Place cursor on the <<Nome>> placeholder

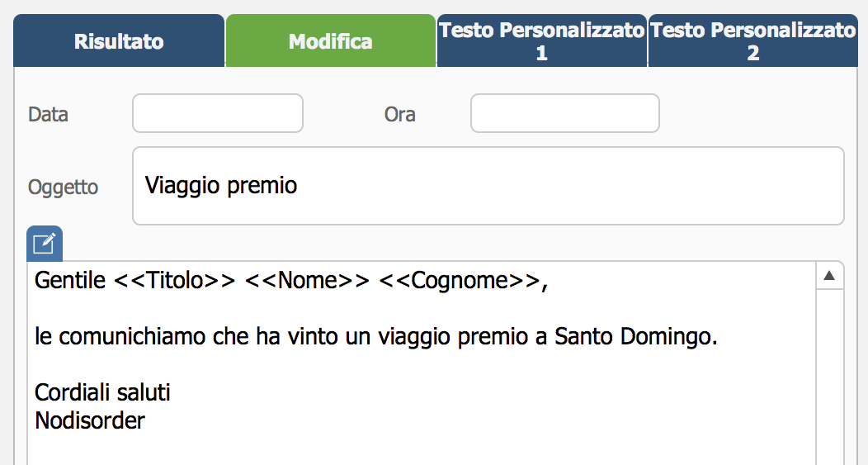(307, 281)
